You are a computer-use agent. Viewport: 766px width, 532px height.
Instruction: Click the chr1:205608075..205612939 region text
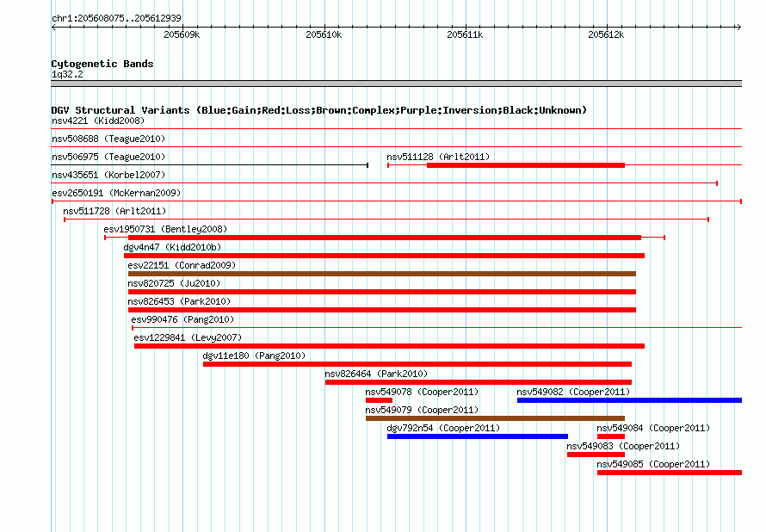pos(116,18)
